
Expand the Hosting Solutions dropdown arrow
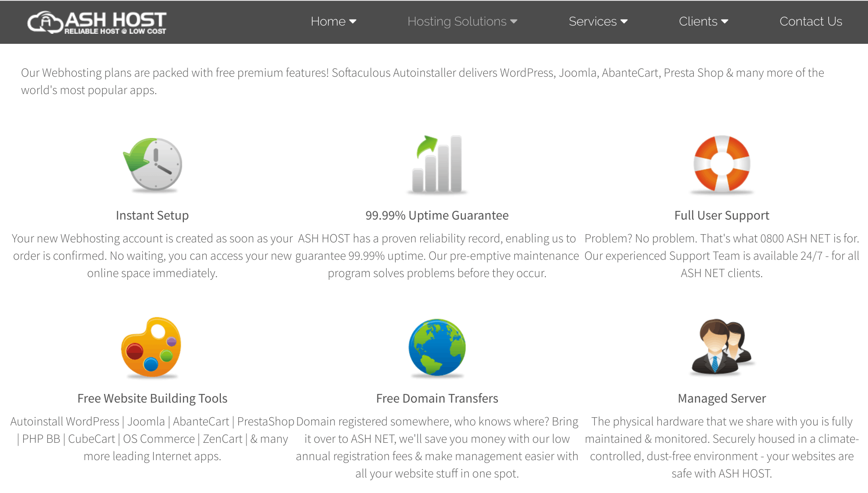pos(514,21)
